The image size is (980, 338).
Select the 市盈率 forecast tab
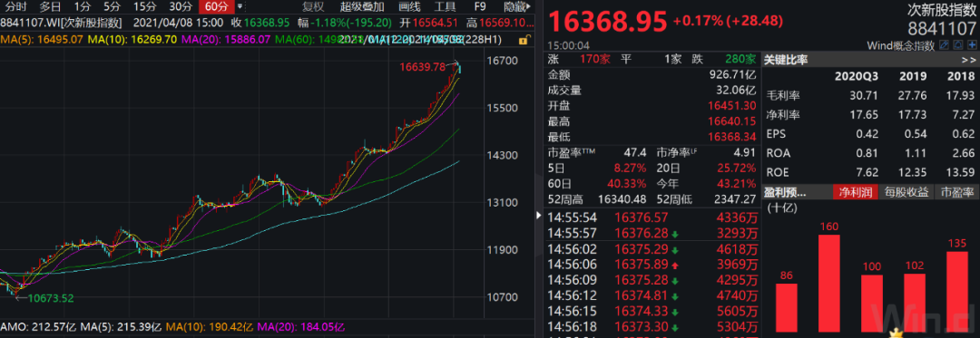(x=956, y=192)
